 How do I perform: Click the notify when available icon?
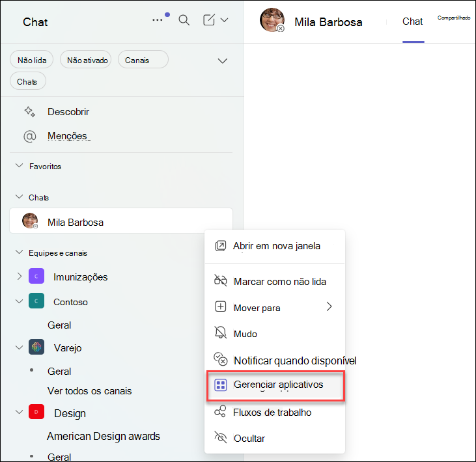221,359
